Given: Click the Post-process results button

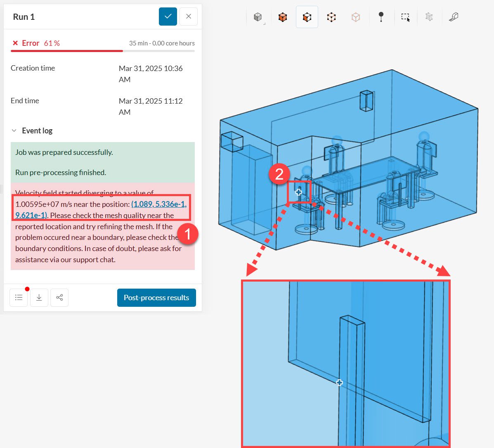Looking at the screenshot, I should (x=156, y=298).
